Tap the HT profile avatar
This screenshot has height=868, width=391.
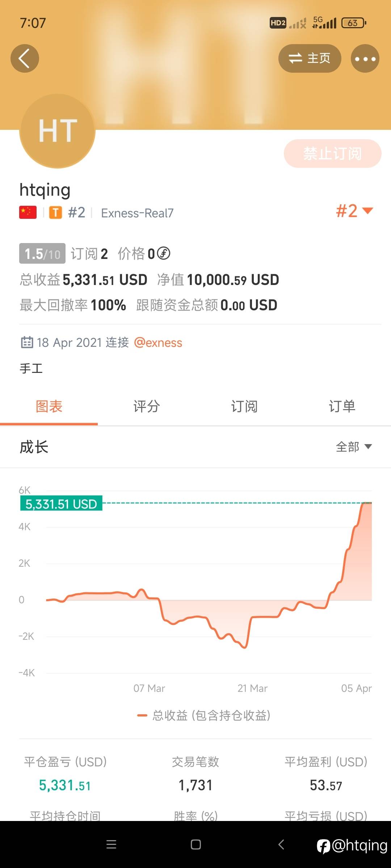point(58,131)
